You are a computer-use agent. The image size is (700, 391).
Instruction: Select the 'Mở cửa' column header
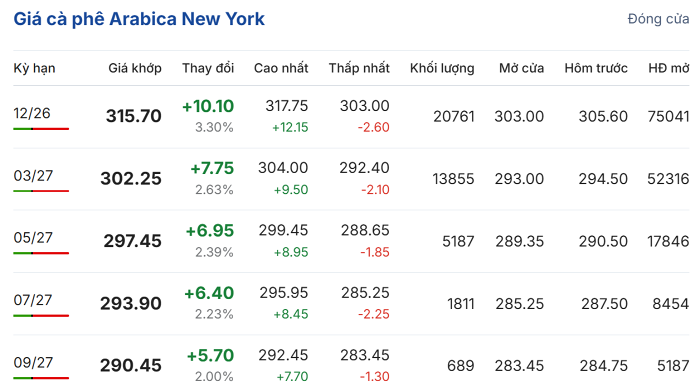point(521,68)
